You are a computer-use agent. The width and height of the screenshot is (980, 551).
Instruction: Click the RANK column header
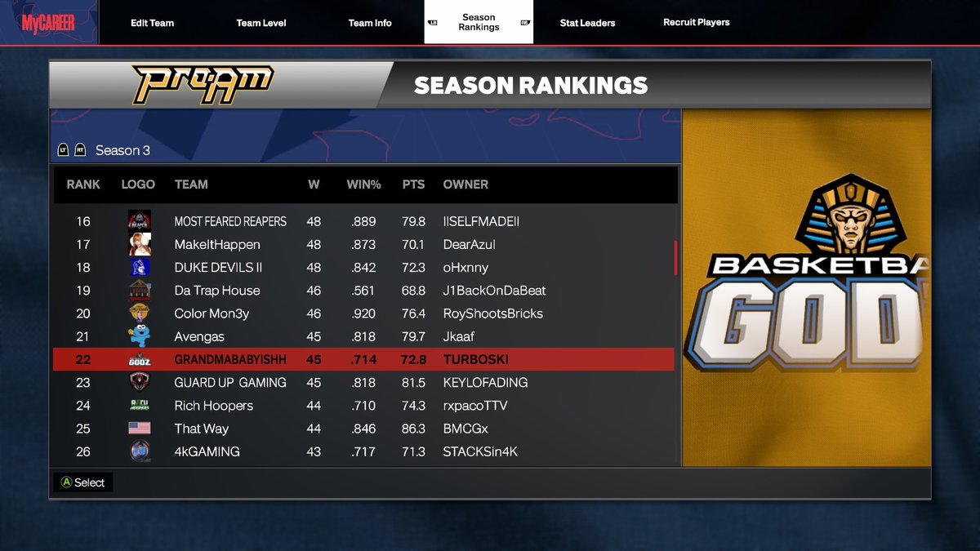coord(83,184)
